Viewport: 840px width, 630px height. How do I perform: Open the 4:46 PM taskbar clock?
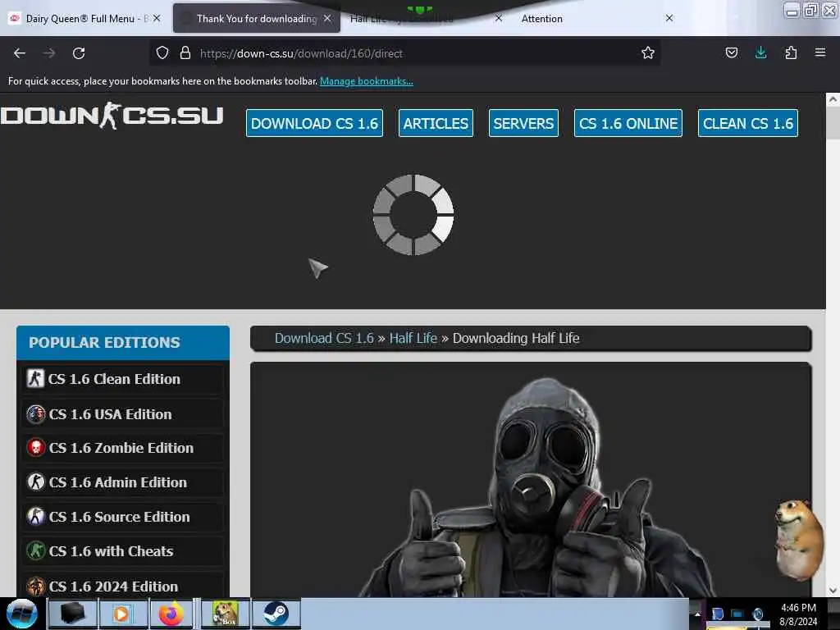tap(798, 614)
